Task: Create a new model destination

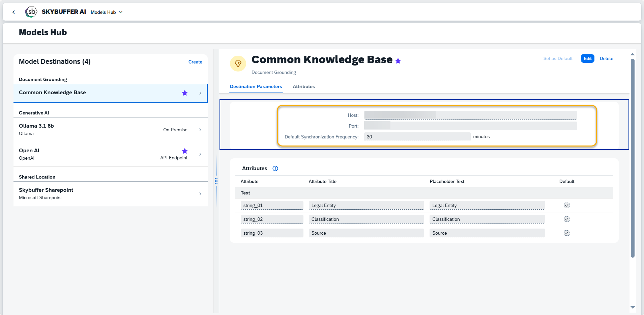Action: (x=195, y=62)
